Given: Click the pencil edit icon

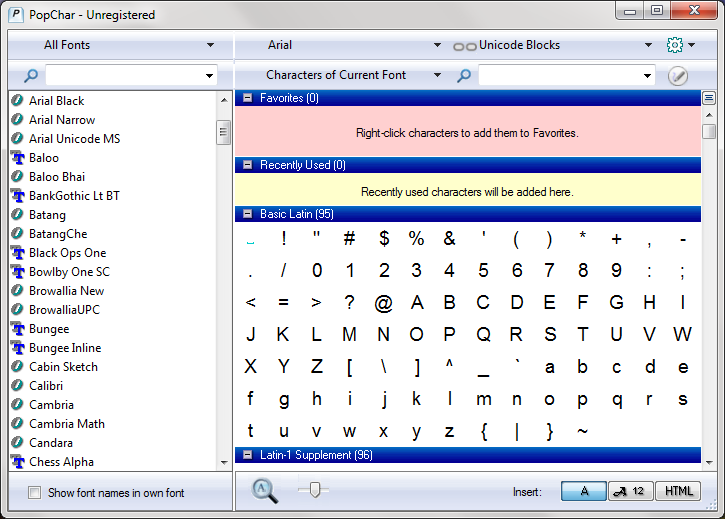Looking at the screenshot, I should tap(677, 75).
